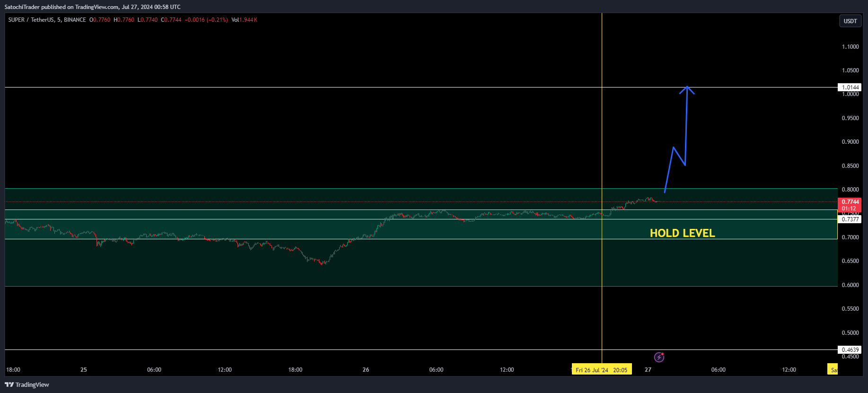Viewport: 868px width, 393px height.
Task: Click the 18:00 label at left of time axis
Action: coord(13,370)
